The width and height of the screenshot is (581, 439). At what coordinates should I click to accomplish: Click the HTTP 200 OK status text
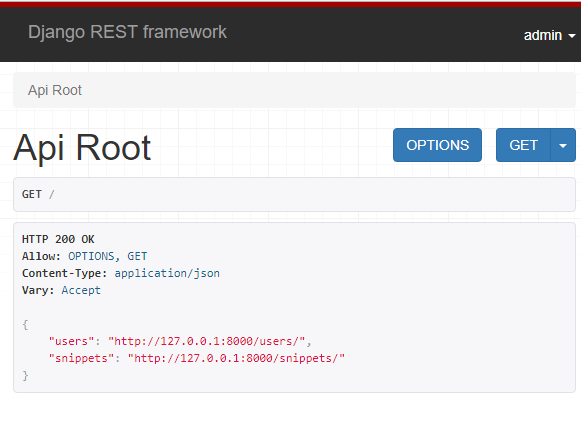[58, 239]
